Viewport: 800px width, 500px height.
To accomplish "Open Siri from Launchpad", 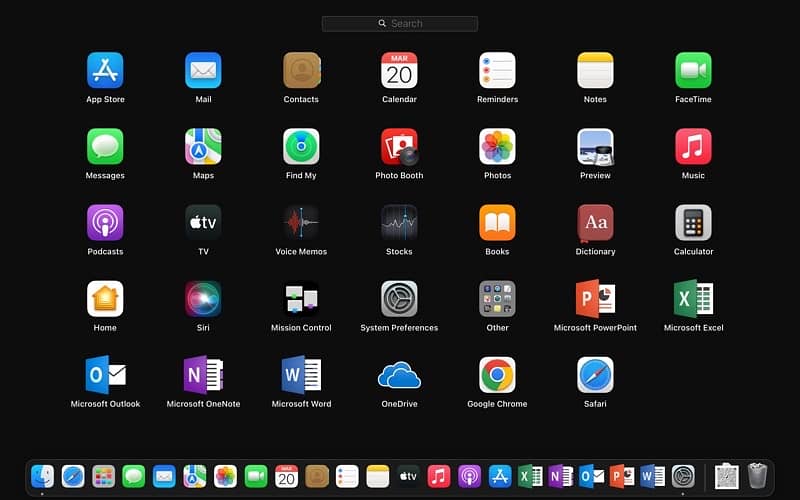I will click(203, 299).
